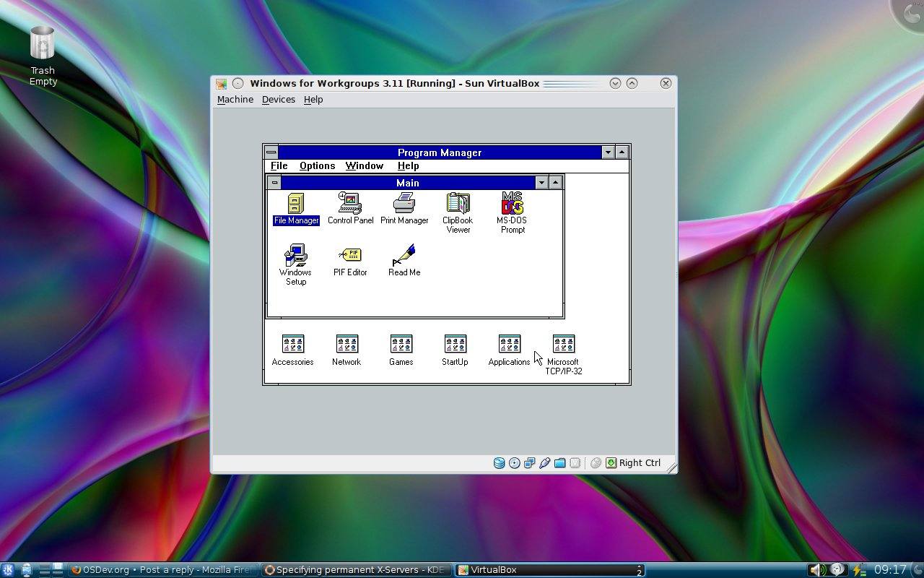
Task: Open the Program Manager File menu
Action: pos(279,165)
